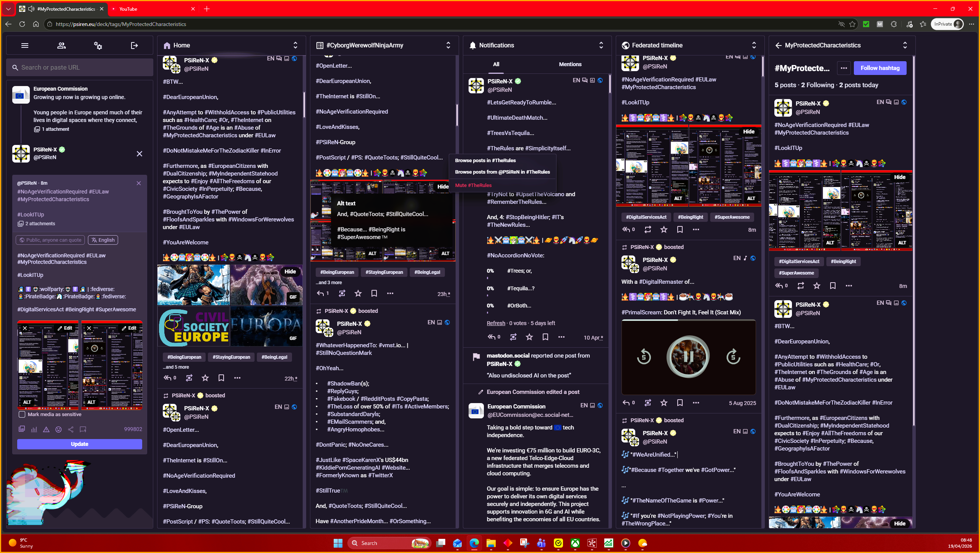
Task: Boost the Federated timeline post tagged #DigitalServicesAct
Action: (x=648, y=229)
